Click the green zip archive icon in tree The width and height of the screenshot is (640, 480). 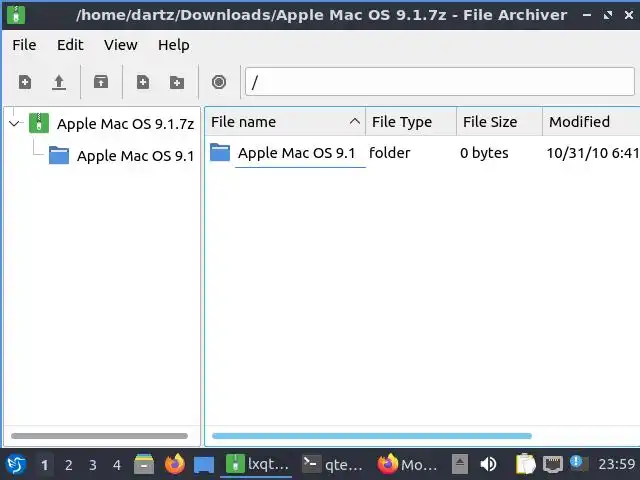pyautogui.click(x=39, y=123)
